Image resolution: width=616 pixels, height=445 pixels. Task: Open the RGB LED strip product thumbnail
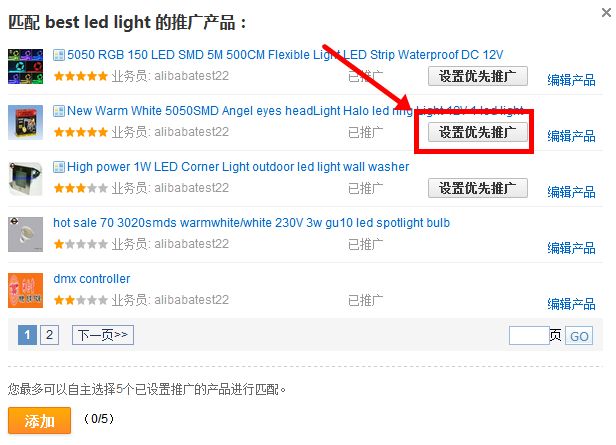pyautogui.click(x=26, y=66)
